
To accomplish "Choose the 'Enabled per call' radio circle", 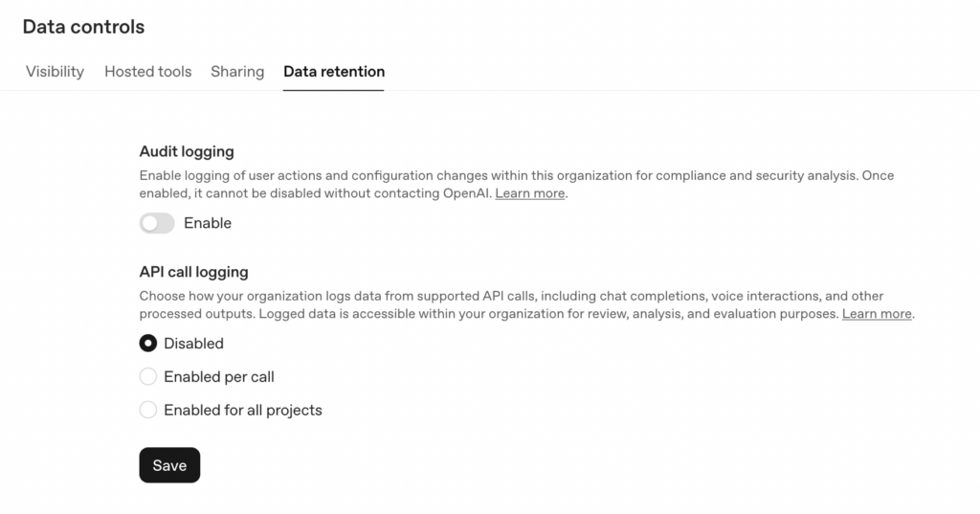I will point(148,377).
